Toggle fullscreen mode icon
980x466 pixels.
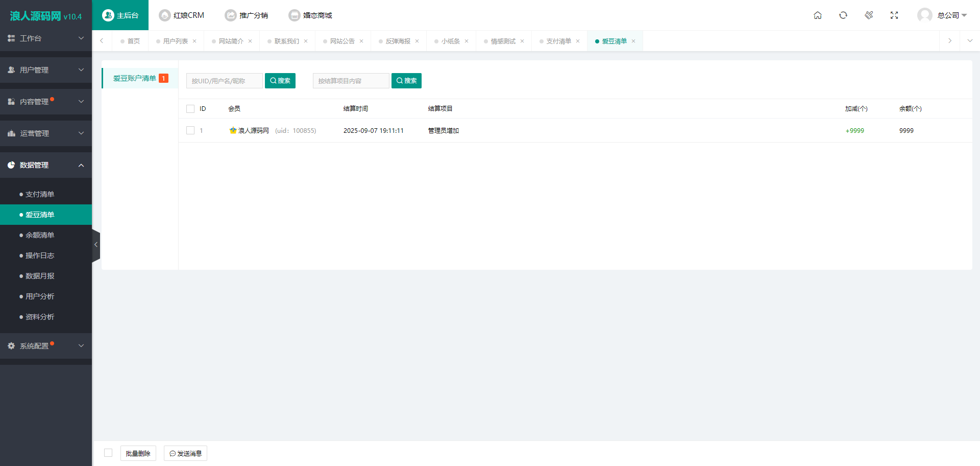pos(894,15)
